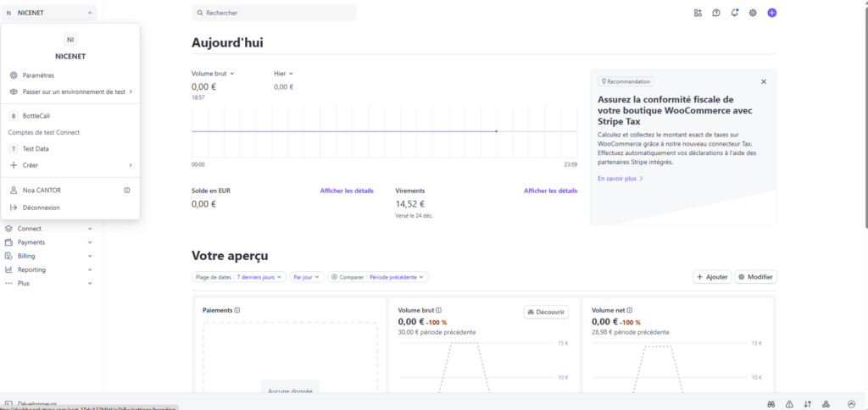Screen dimensions: 868x410
Task: Click the purple plus create button
Action: point(771,13)
